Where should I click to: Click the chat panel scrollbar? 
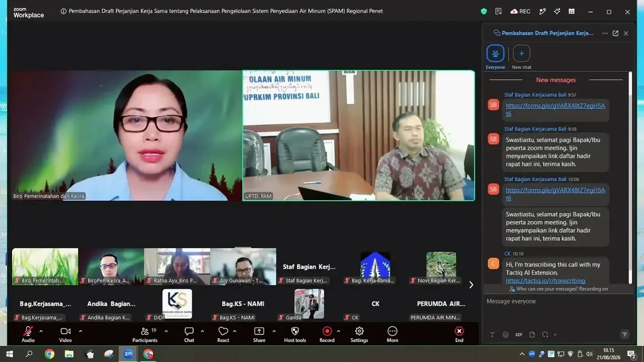[x=630, y=177]
